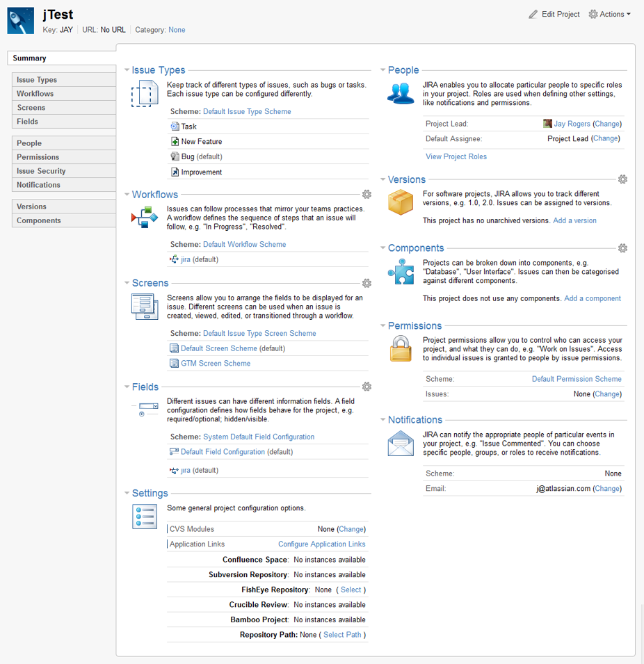Click the Bug issue type icon
Screen dimensions: 644x664
pyautogui.click(x=175, y=156)
